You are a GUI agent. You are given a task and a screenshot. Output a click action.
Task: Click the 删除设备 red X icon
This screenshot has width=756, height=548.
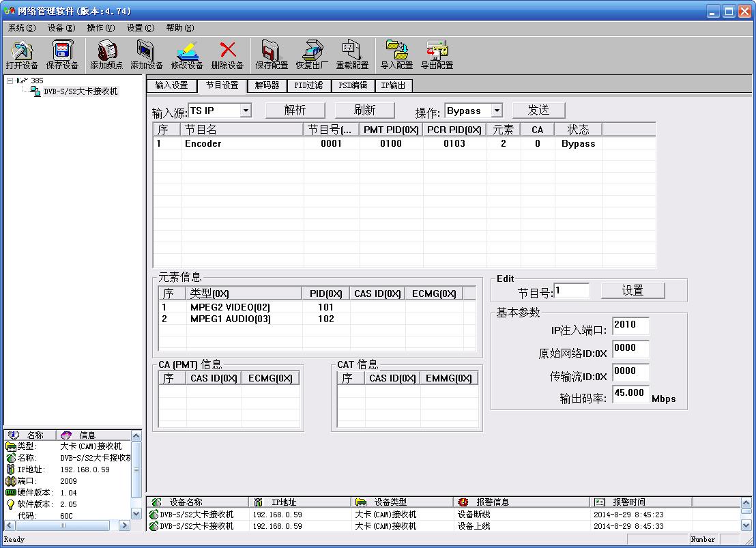(x=228, y=50)
